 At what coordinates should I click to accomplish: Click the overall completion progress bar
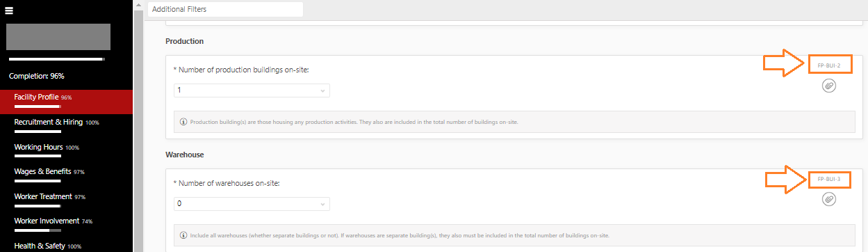tap(57, 59)
